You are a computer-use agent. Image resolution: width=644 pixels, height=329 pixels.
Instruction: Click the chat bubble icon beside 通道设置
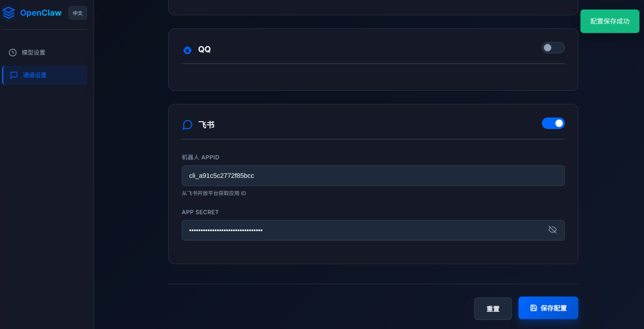pyautogui.click(x=14, y=75)
